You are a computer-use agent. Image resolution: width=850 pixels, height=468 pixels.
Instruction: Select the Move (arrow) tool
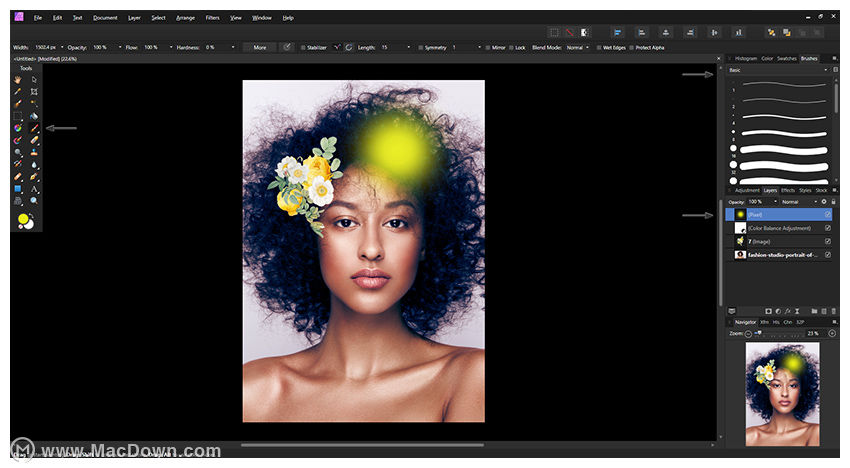pos(34,80)
